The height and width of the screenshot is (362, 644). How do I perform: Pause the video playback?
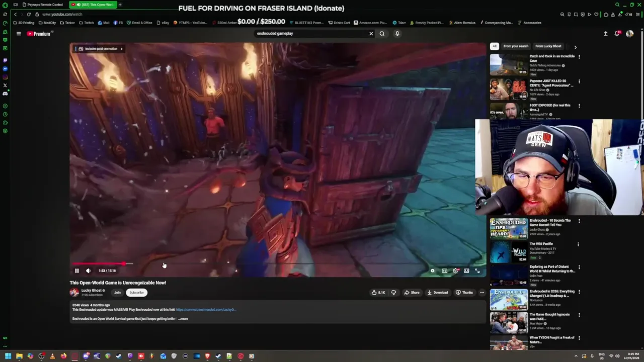pyautogui.click(x=77, y=270)
